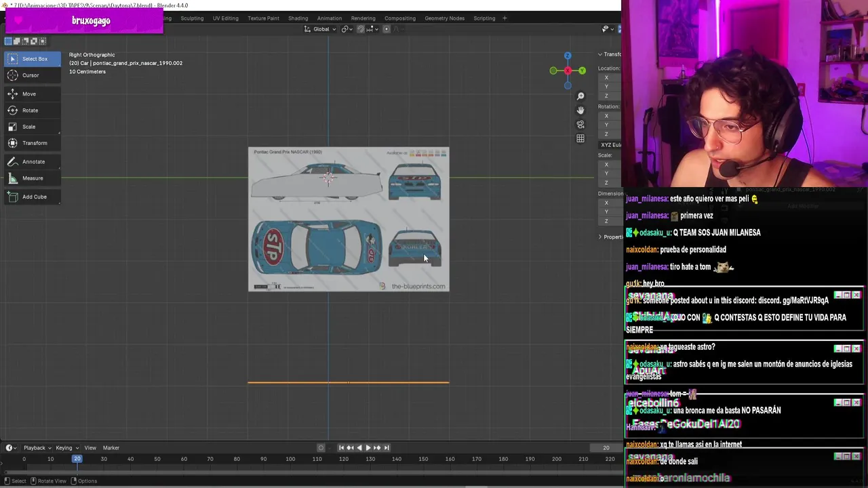Jump to timeline end frame
The image size is (868, 488).
click(387, 447)
